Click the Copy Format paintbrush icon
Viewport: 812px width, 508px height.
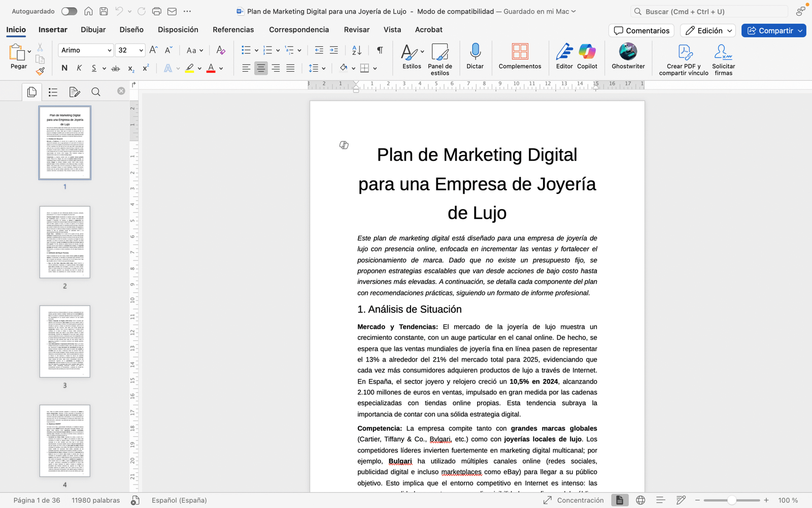point(40,71)
